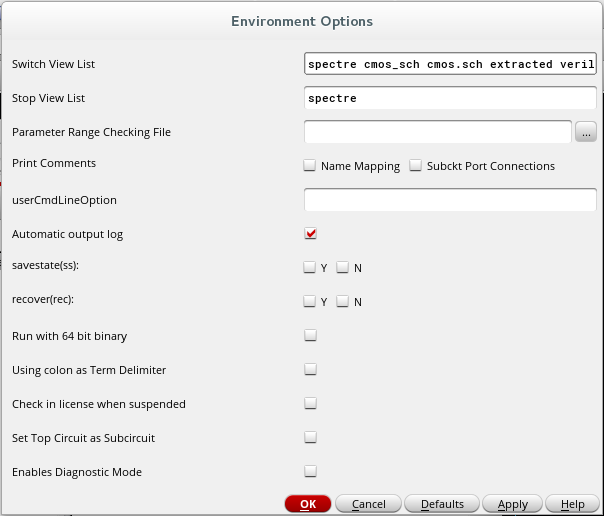Enable Using colon as Term Delimiter
This screenshot has width=604, height=516.
point(310,369)
